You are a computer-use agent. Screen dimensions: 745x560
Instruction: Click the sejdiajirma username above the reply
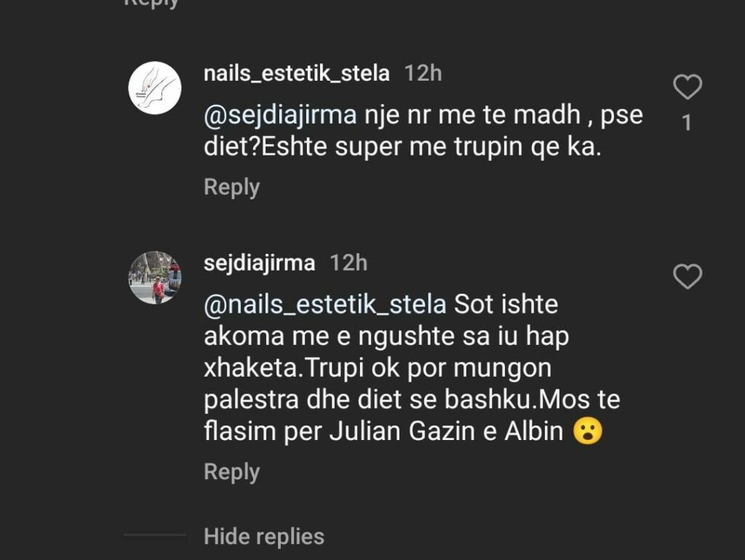coord(260,263)
